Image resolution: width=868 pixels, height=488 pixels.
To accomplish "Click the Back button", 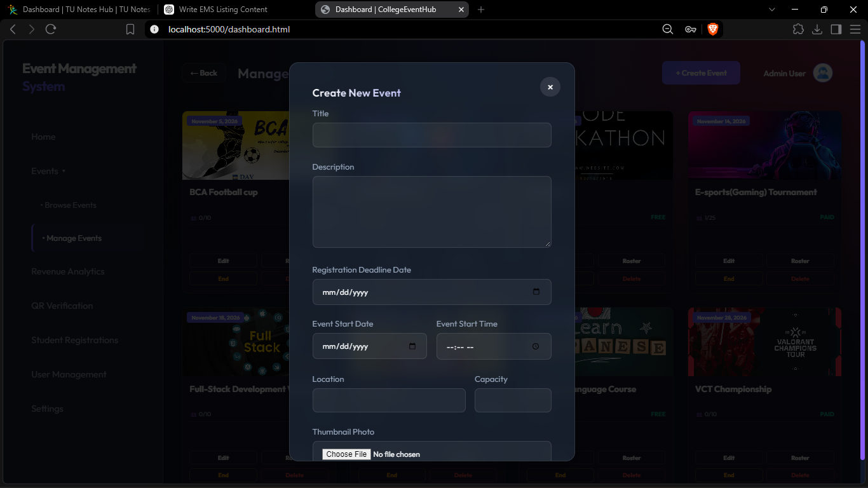I will (x=204, y=73).
